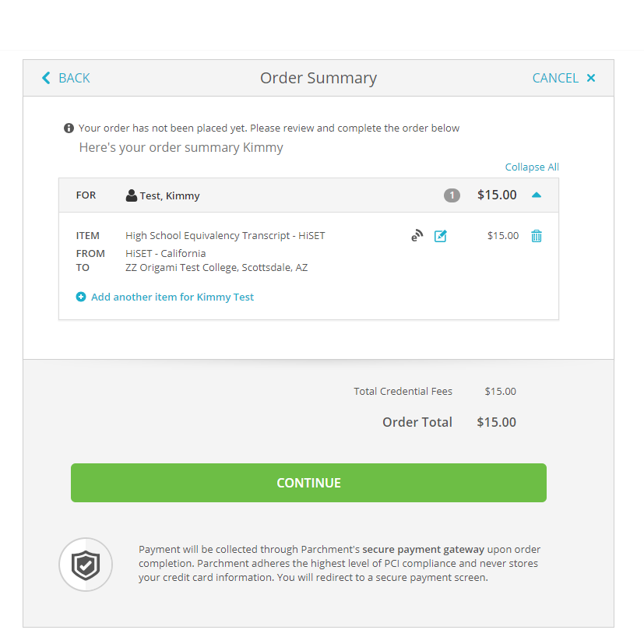Open the Order Summary header
Viewport: 644px width, 644px height.
point(318,78)
